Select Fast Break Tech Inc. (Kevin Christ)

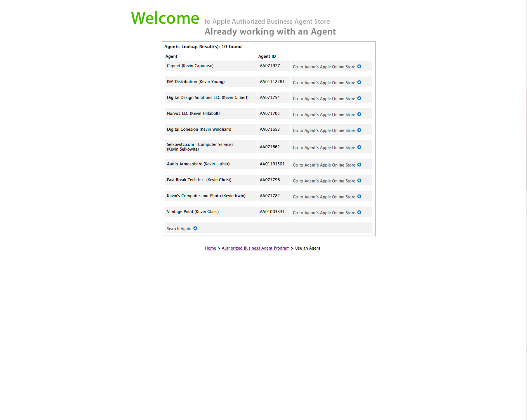[199, 180]
